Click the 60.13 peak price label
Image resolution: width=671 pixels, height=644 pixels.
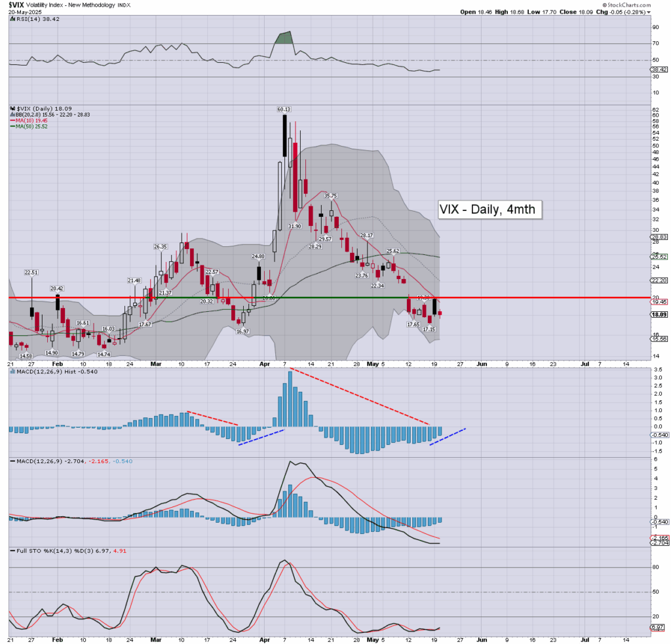tap(284, 110)
